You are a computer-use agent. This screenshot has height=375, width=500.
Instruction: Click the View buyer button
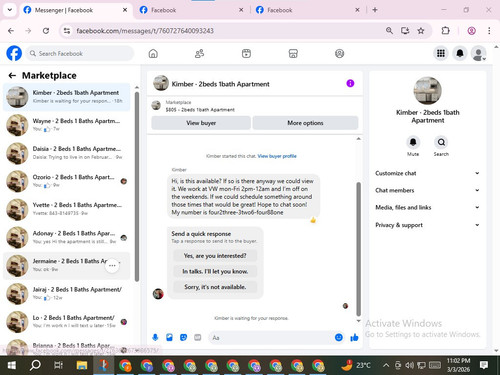tap(201, 123)
